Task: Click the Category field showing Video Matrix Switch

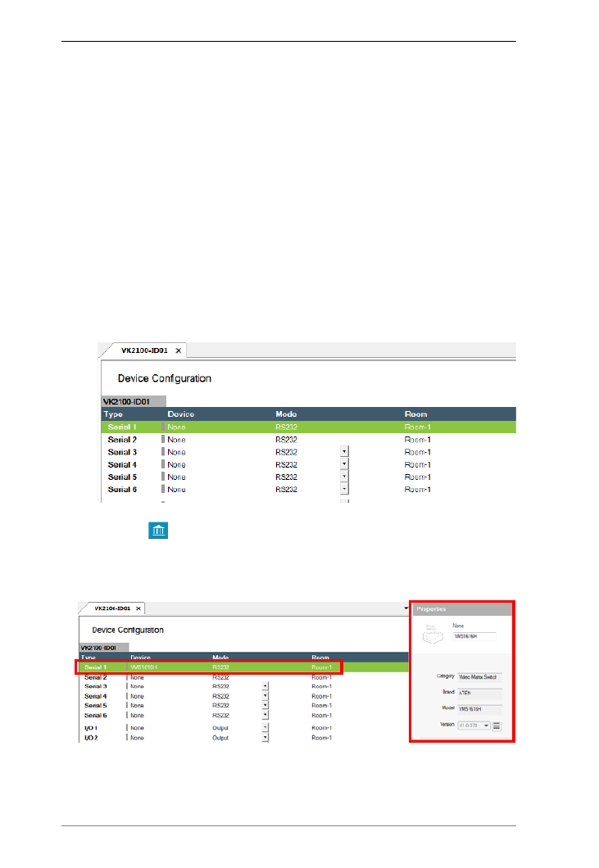Action: [x=480, y=677]
